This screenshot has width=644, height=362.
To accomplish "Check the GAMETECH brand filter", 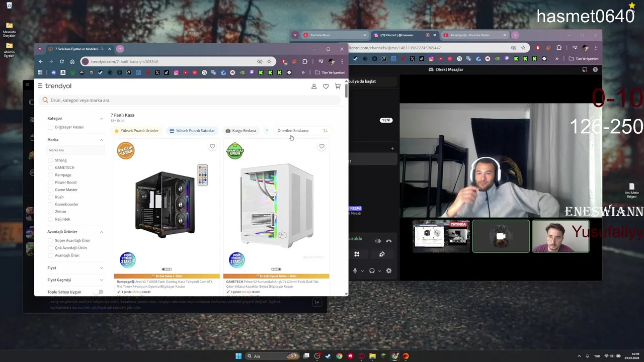I will 50,167.
